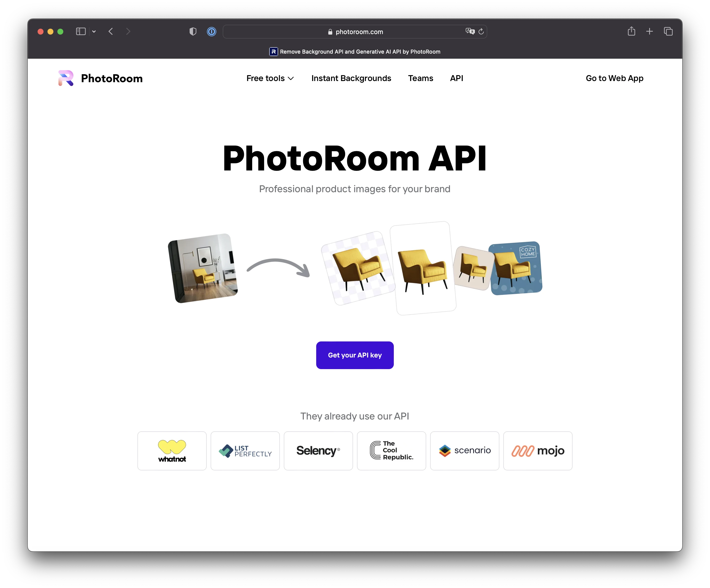The image size is (710, 588).
Task: Add a new tab with plus
Action: click(x=649, y=31)
